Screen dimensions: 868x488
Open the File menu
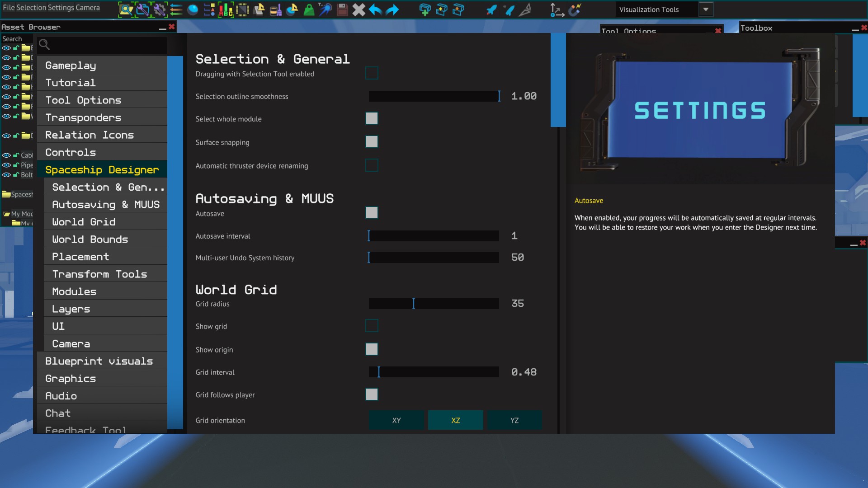coord(9,8)
